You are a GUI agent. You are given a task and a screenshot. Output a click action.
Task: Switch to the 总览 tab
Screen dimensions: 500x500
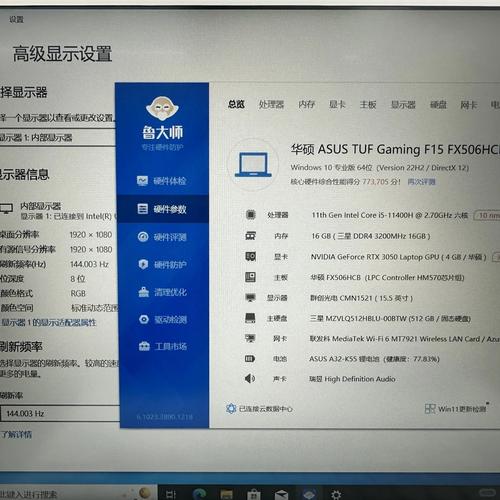(236, 104)
